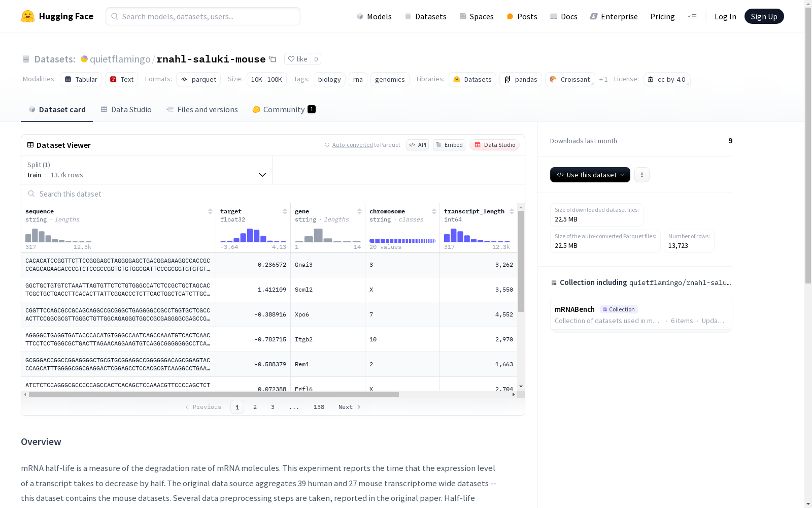Select the rna tag

click(358, 79)
